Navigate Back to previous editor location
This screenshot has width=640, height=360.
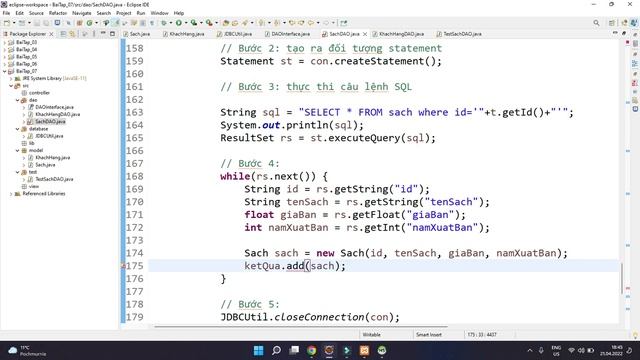point(311,23)
